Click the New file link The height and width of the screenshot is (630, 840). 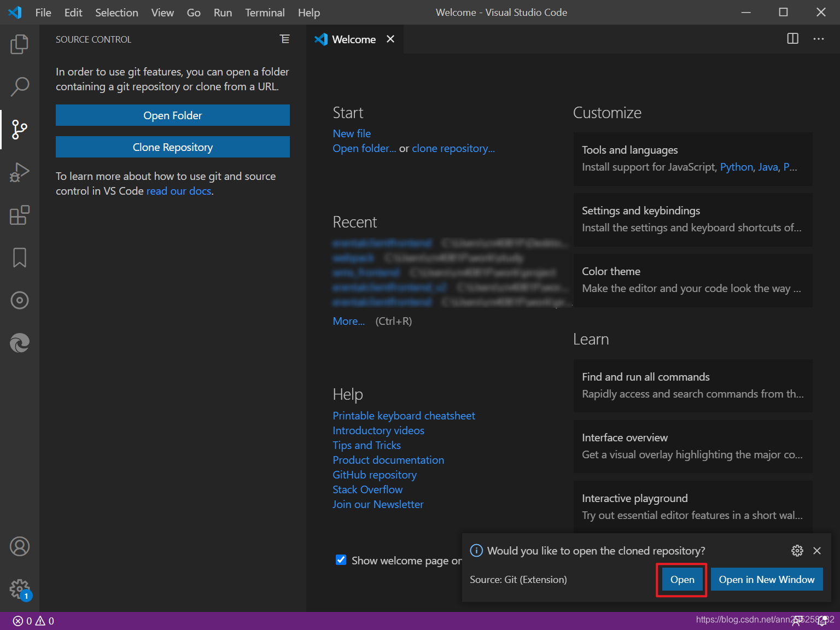click(352, 133)
